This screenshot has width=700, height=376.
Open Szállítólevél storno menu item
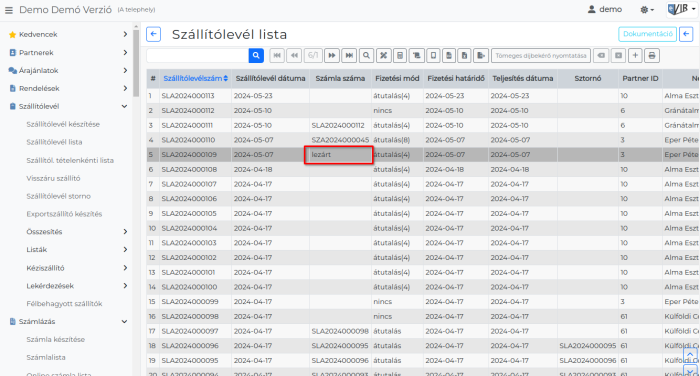pos(58,196)
